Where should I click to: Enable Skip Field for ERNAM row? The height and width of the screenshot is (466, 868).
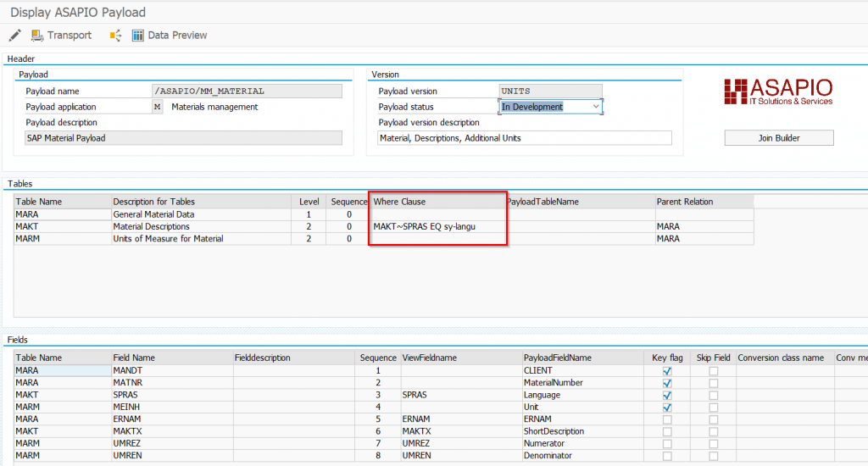click(x=713, y=419)
